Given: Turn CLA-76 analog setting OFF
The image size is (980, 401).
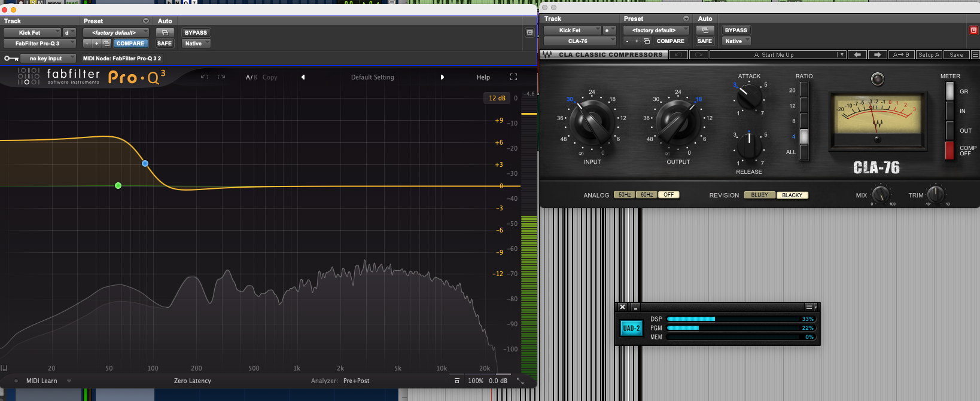Looking at the screenshot, I should tap(669, 195).
